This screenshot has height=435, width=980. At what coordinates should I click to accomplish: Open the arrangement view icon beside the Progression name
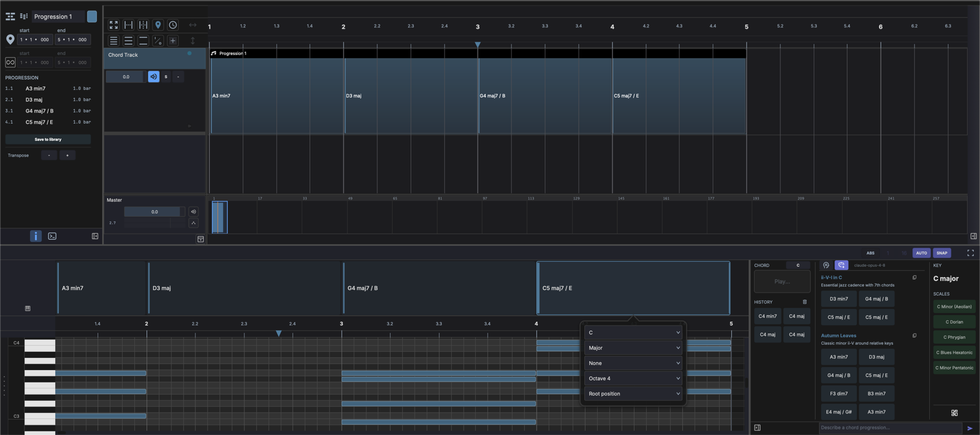[x=10, y=17]
